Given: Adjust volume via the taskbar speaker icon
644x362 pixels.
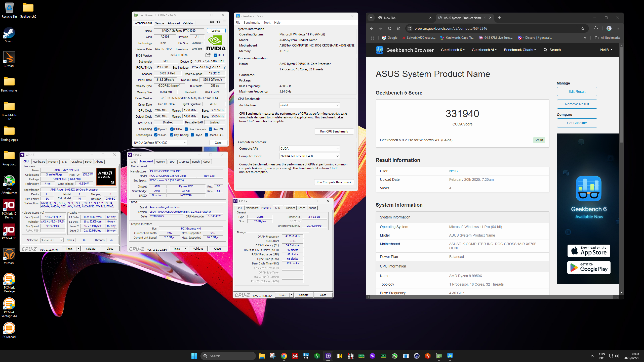Looking at the screenshot, I should [x=617, y=356].
